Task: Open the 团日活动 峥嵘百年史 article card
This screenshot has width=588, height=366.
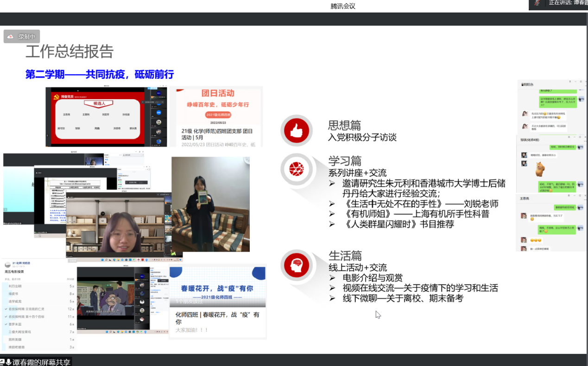Action: point(216,117)
